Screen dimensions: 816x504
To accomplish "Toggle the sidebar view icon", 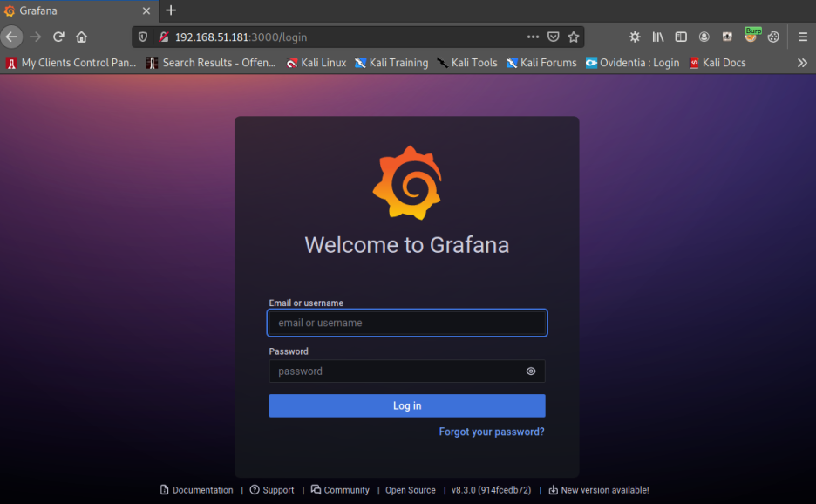I will click(681, 37).
